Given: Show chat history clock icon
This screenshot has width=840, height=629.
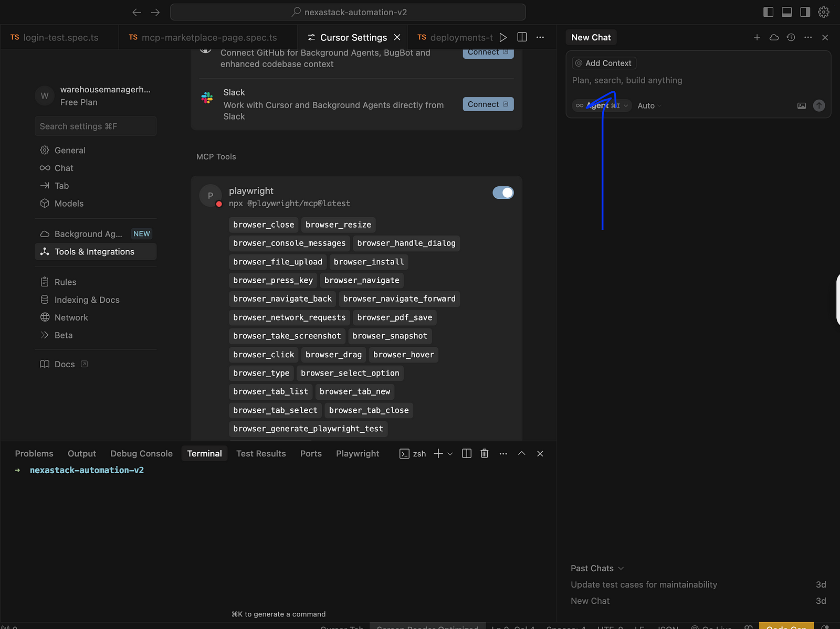Looking at the screenshot, I should [791, 37].
